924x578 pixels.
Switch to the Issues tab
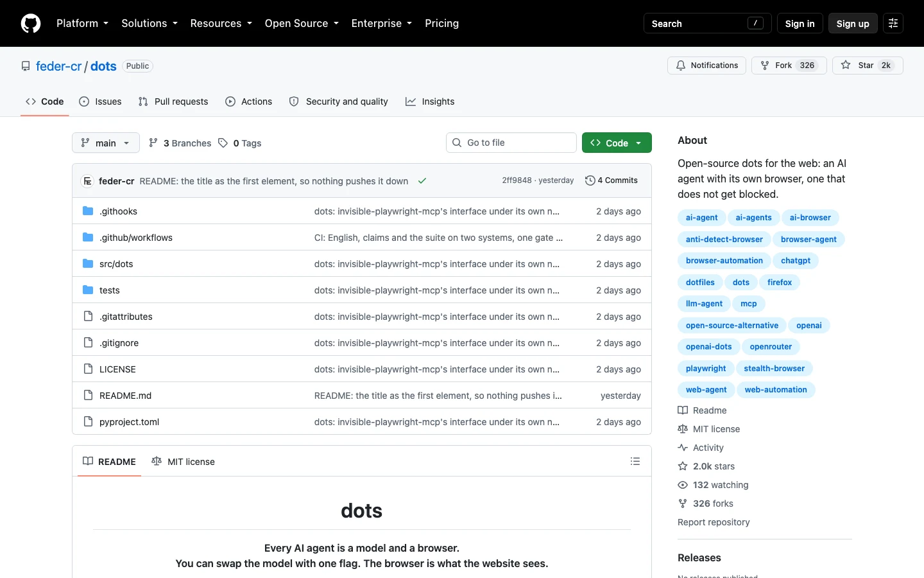point(100,101)
